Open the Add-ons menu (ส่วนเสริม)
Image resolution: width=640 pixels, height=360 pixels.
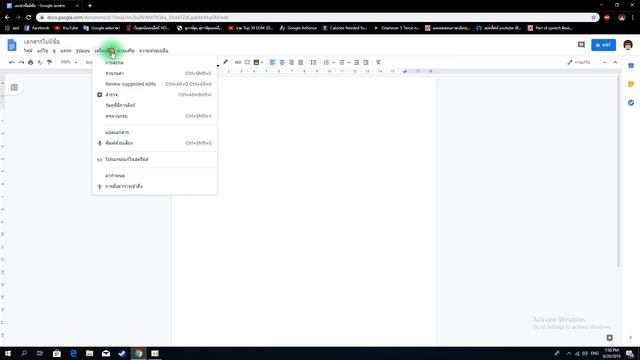coord(126,51)
